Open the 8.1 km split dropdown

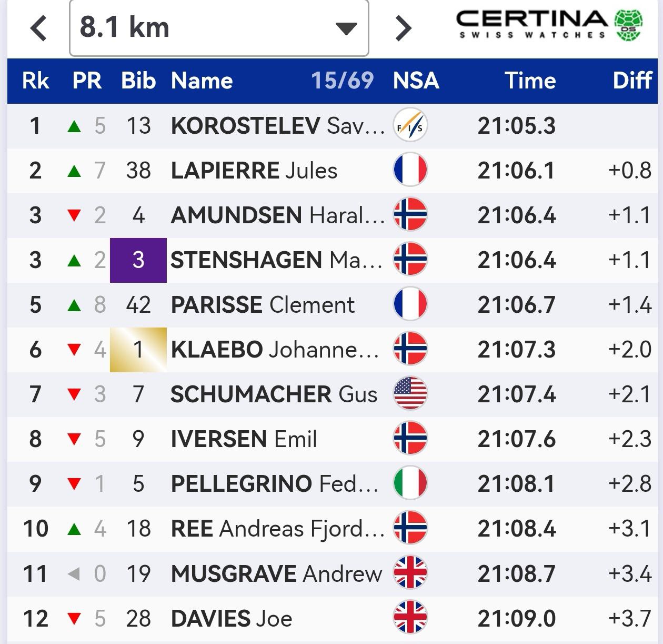click(x=218, y=28)
